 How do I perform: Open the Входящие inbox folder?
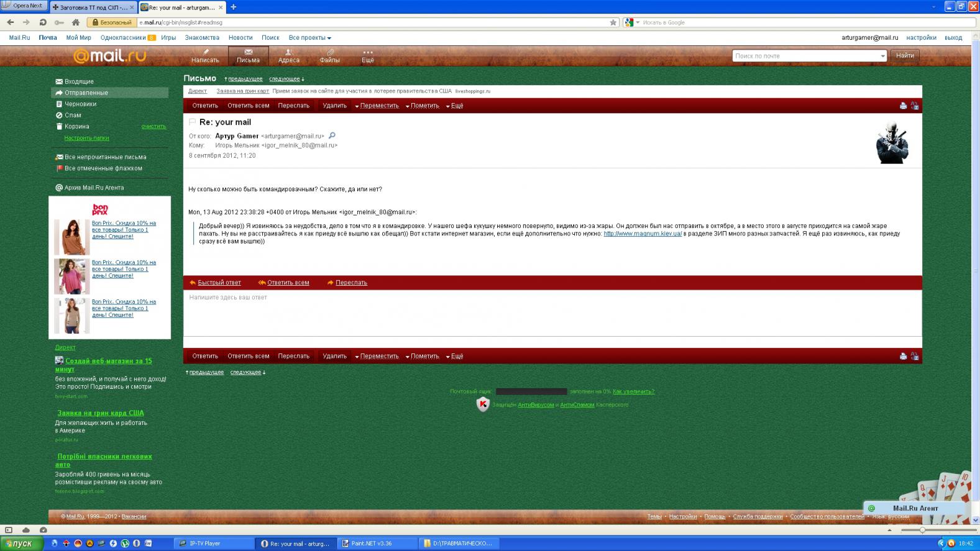pos(79,81)
